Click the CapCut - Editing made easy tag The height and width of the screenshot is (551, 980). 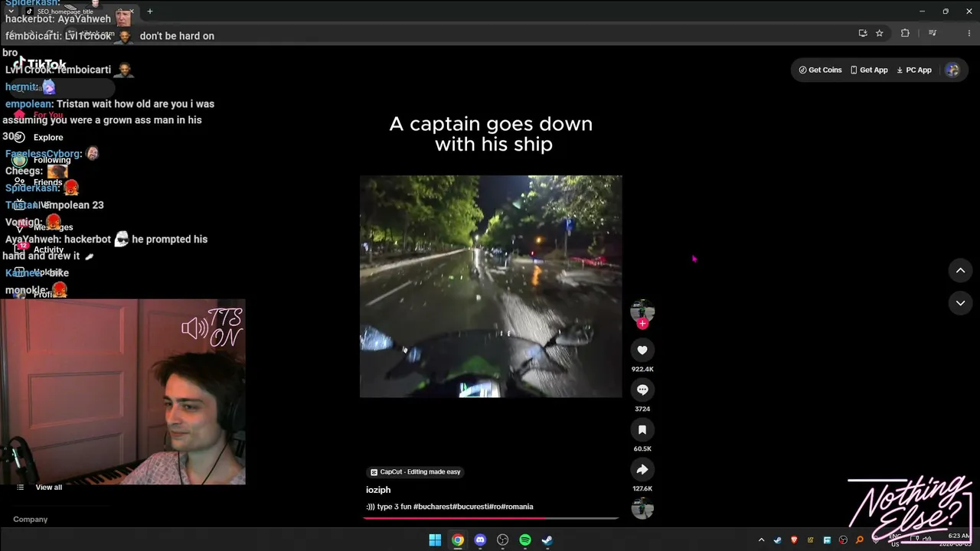pyautogui.click(x=416, y=472)
